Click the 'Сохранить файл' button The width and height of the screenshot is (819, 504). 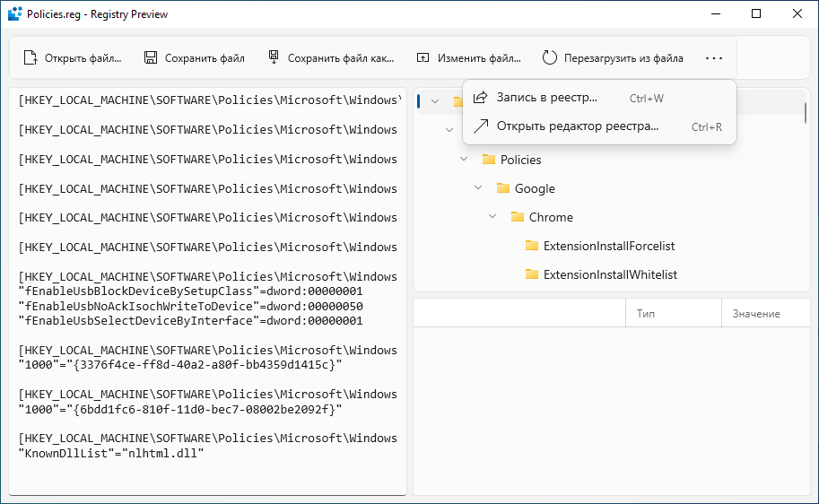[x=195, y=58]
